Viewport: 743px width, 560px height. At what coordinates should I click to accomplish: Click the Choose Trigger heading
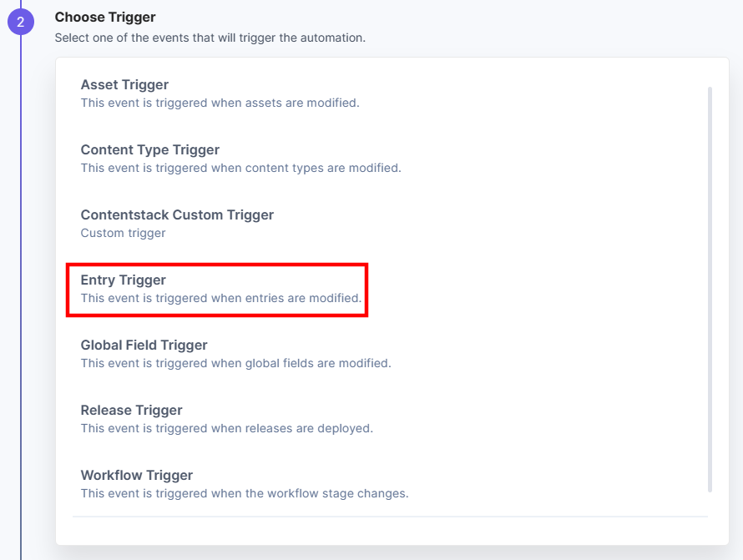pyautogui.click(x=105, y=17)
